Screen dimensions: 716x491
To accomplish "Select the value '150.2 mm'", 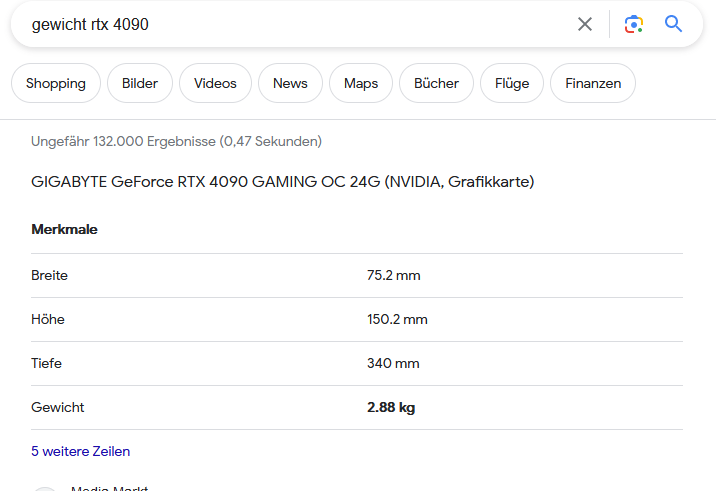I will click(397, 319).
